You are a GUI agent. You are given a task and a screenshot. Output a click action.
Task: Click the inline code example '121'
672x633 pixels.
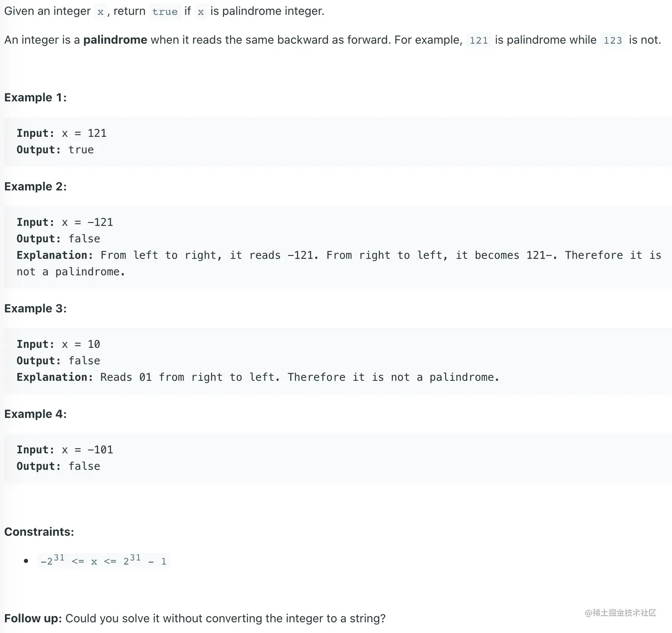[x=479, y=40]
